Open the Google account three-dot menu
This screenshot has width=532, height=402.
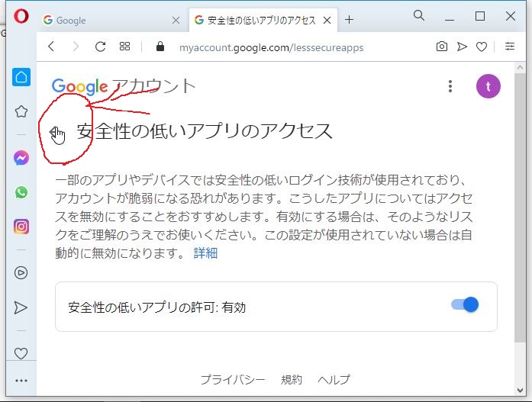tap(450, 86)
